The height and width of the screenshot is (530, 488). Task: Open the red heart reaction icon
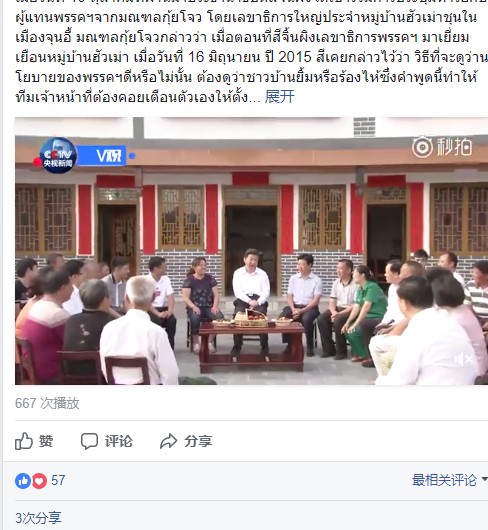[39, 480]
